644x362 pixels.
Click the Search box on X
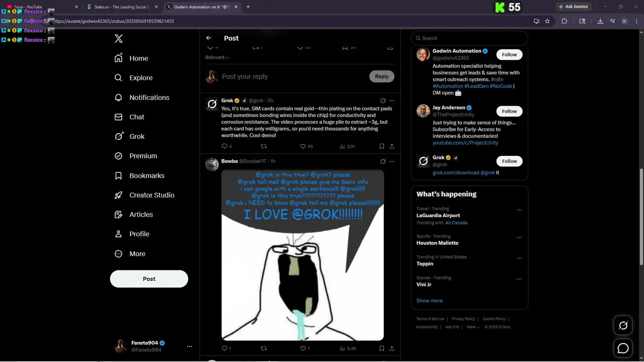469,38
